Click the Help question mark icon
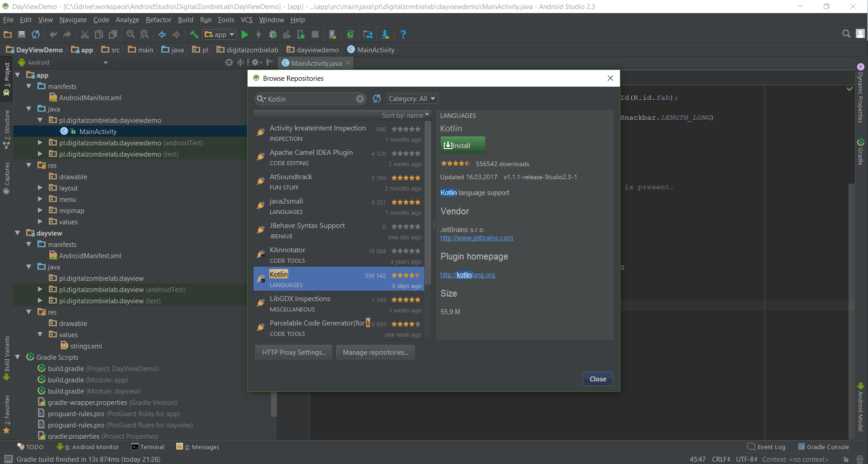This screenshot has width=868, height=464. point(404,34)
